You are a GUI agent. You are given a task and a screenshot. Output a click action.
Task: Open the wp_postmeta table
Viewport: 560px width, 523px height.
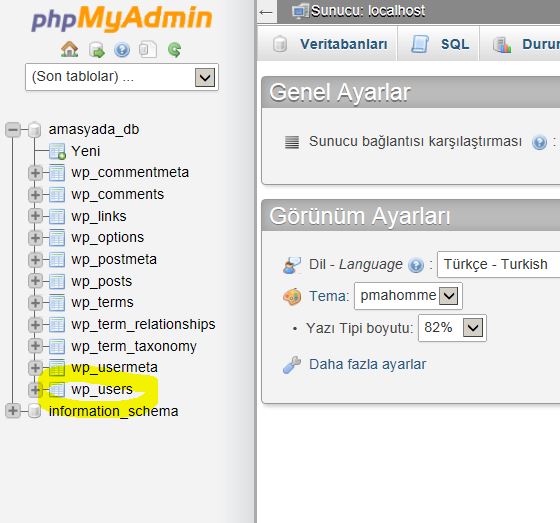pos(114,260)
